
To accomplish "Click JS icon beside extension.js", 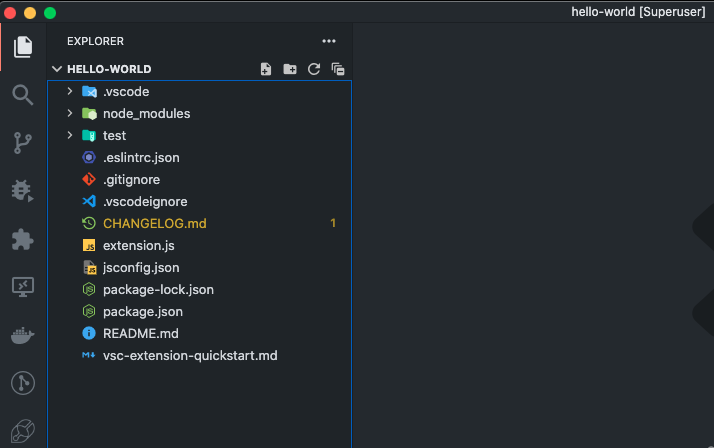I will tap(89, 245).
